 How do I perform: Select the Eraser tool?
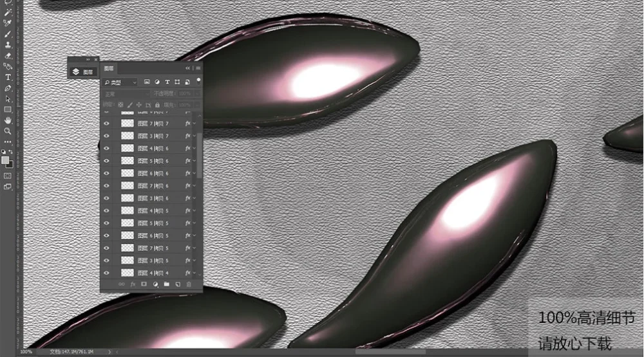[x=8, y=55]
